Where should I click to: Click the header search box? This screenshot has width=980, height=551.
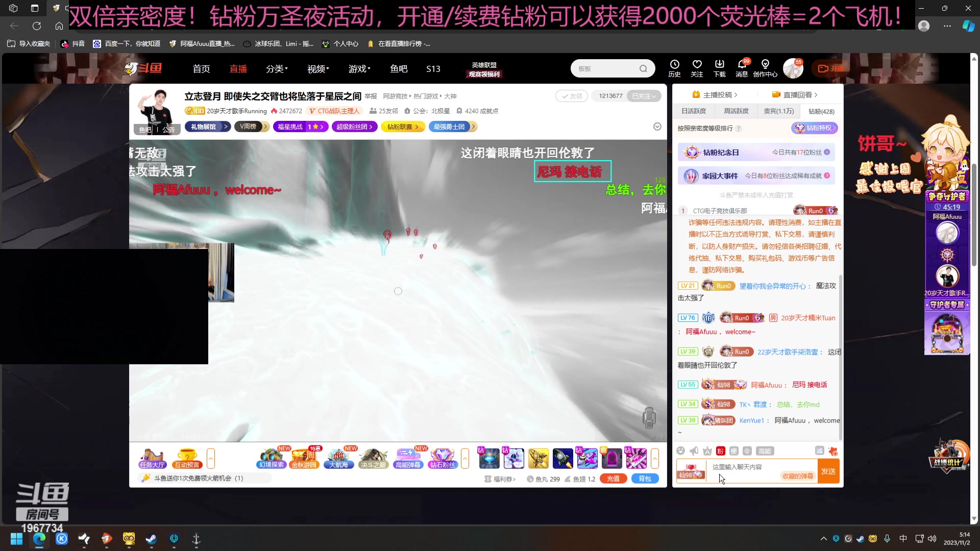[x=612, y=68]
